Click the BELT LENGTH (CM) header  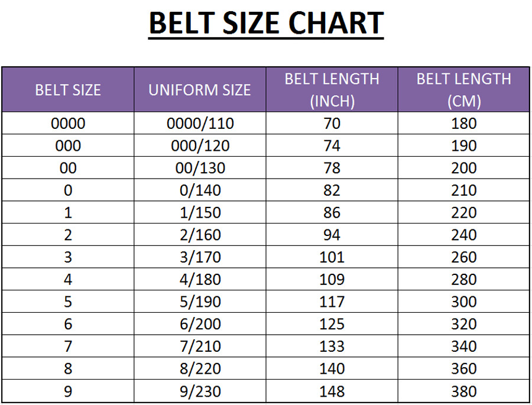coord(463,90)
